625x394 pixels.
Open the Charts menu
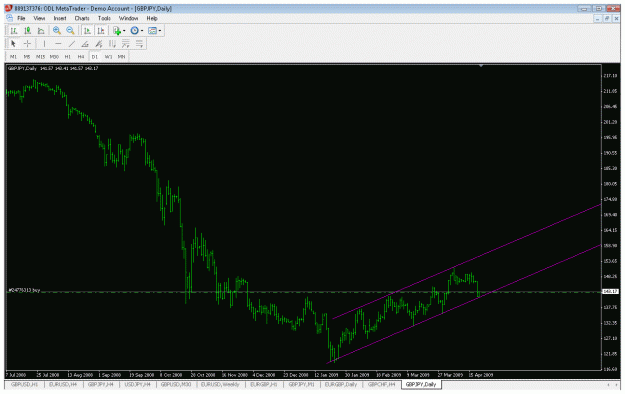[x=82, y=18]
